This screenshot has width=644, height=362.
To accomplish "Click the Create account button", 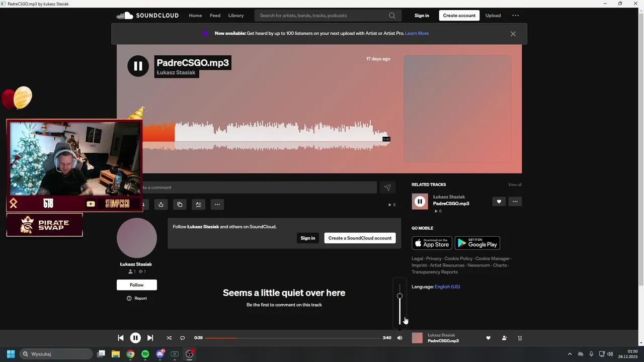I will [x=459, y=16].
